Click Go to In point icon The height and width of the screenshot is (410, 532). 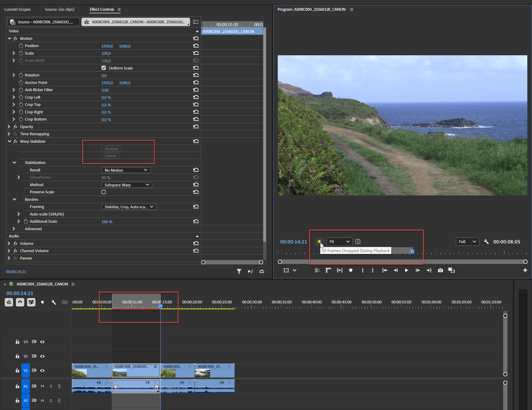pos(384,270)
